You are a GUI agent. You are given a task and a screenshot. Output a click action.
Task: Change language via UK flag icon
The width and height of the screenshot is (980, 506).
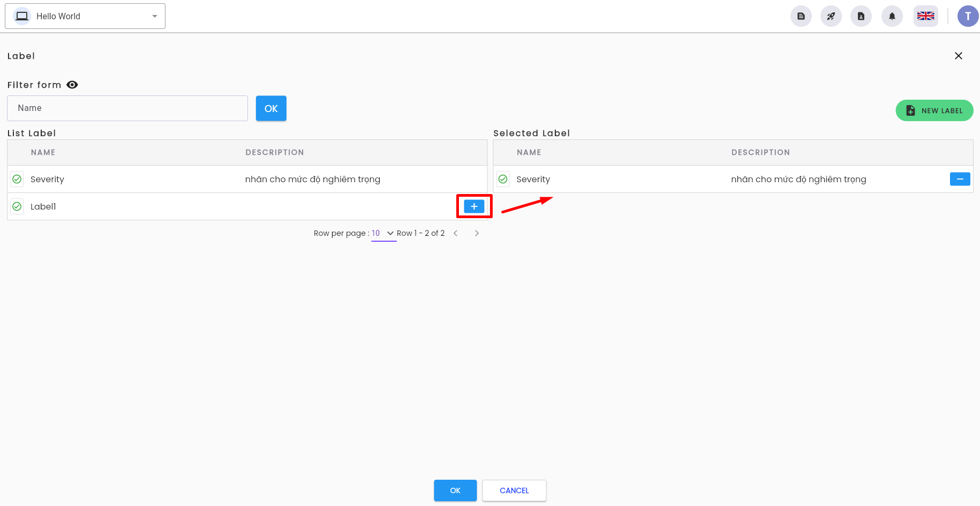click(x=926, y=16)
